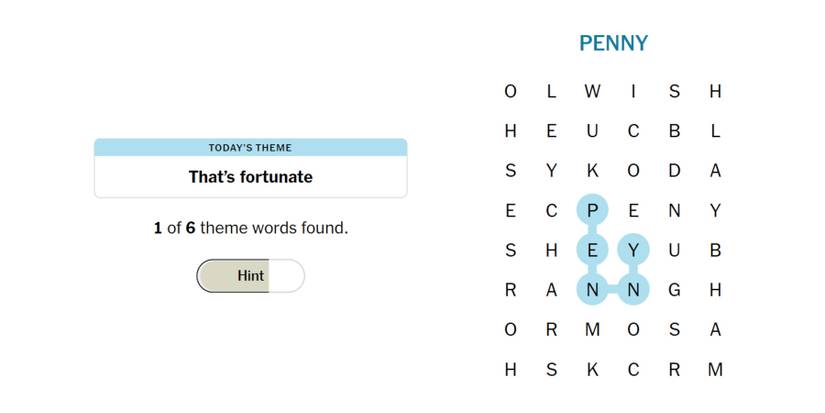The height and width of the screenshot is (413, 825).
Task: Click the letter W in the grid
Action: click(592, 92)
